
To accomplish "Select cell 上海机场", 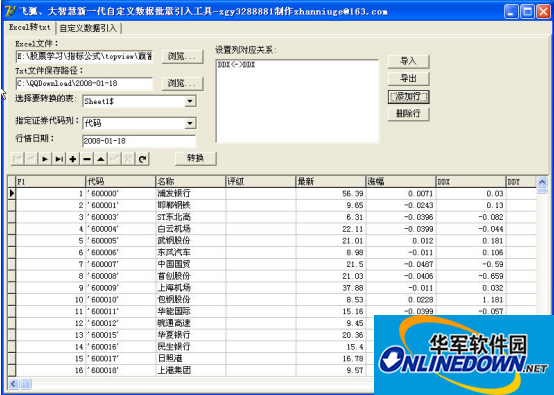I will (x=190, y=288).
